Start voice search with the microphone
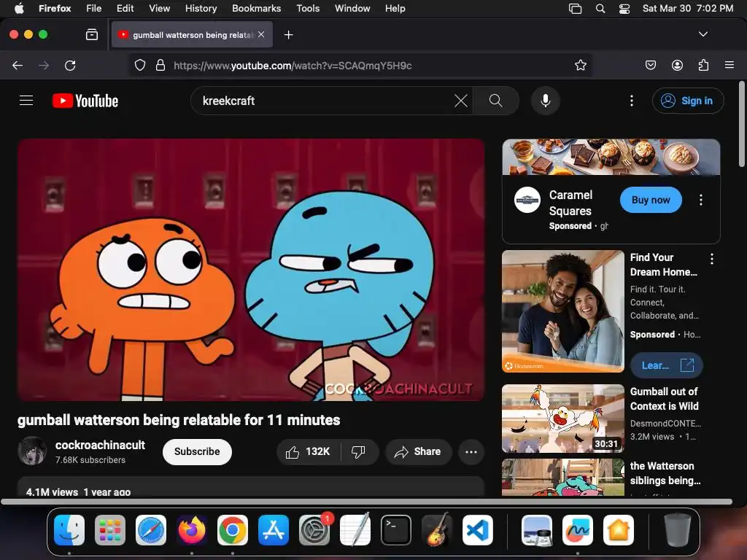 546,101
